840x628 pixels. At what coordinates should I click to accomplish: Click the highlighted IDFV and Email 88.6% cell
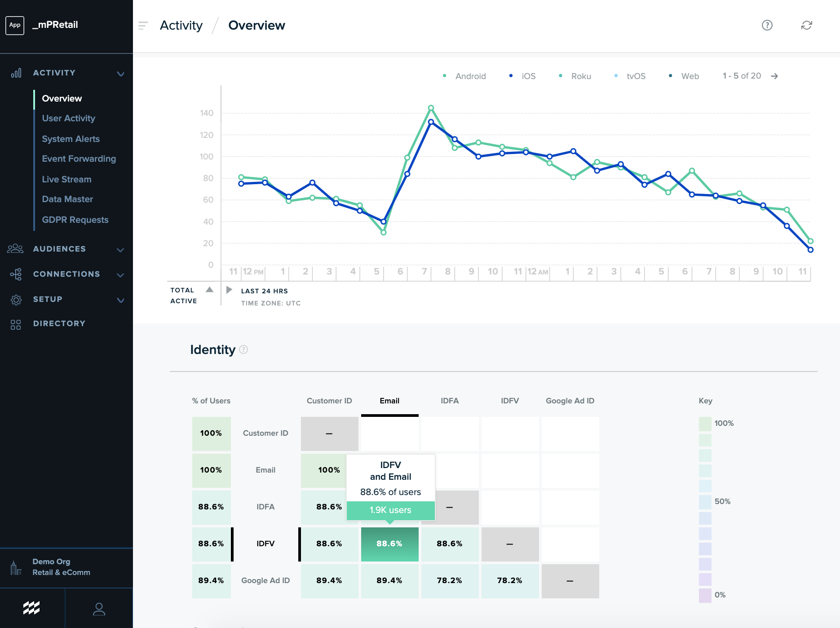pos(389,544)
